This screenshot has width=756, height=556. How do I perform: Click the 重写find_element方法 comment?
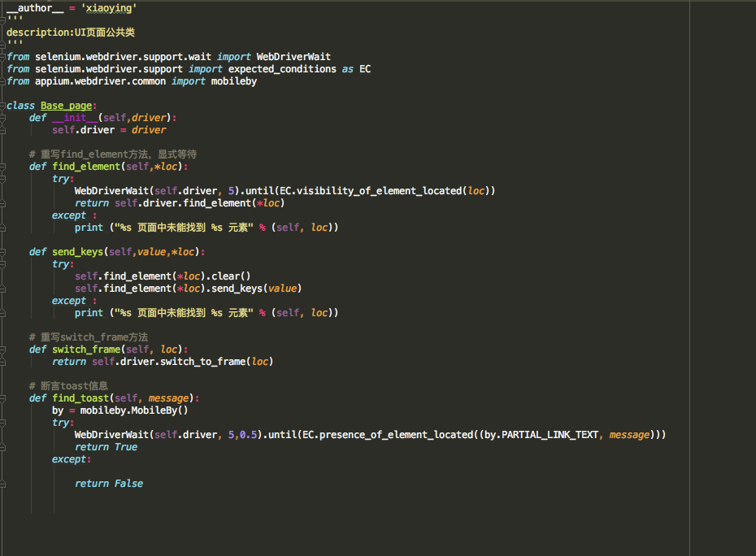pyautogui.click(x=113, y=154)
